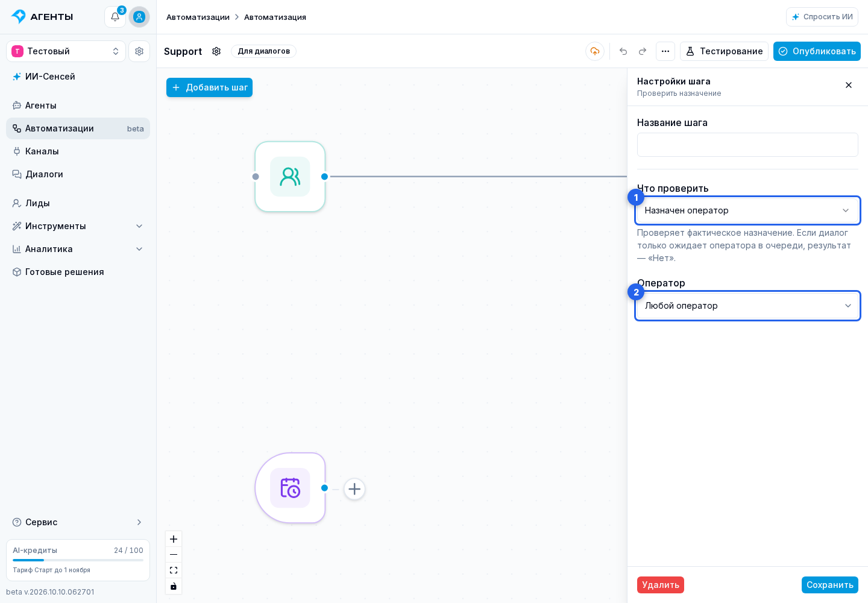Expand the Аналитика menu

78,249
